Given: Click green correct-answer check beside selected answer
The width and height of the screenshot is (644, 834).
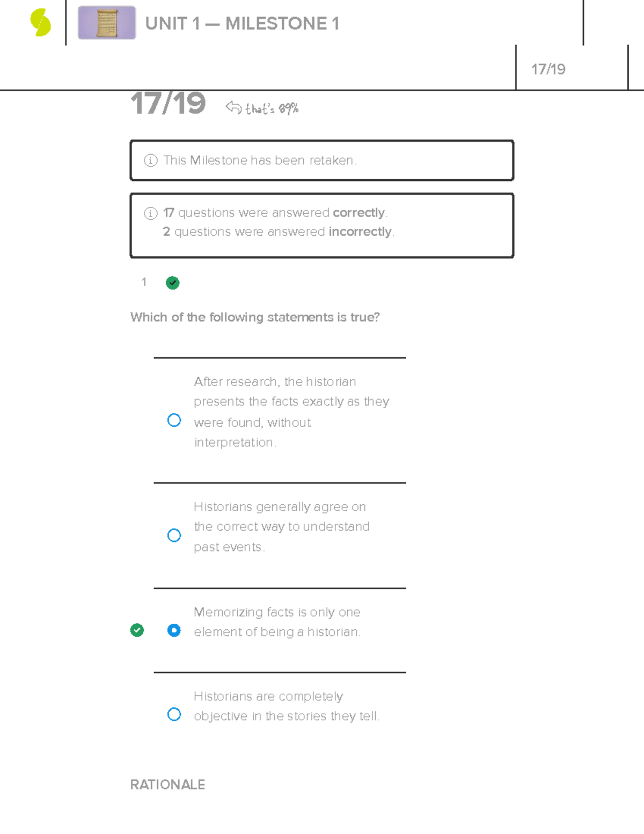Looking at the screenshot, I should pos(137,630).
